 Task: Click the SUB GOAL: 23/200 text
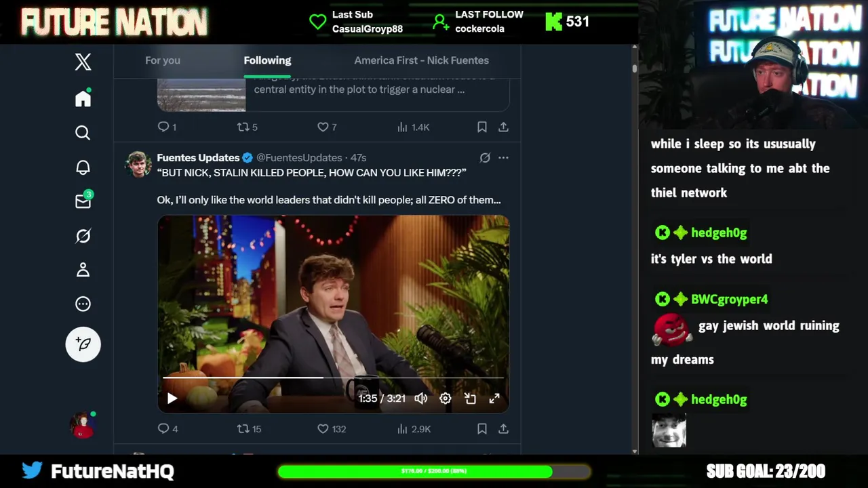point(766,471)
